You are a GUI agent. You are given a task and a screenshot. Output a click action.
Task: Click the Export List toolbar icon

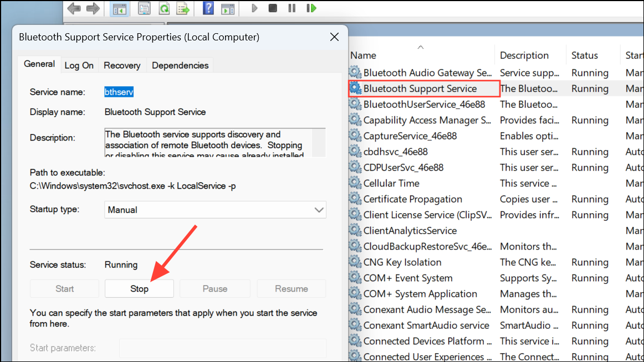coord(183,8)
